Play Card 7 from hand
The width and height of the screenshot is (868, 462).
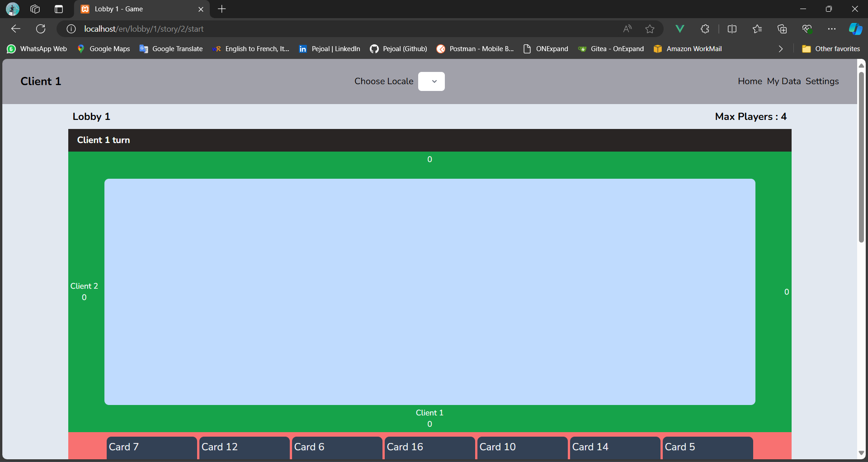(151, 448)
